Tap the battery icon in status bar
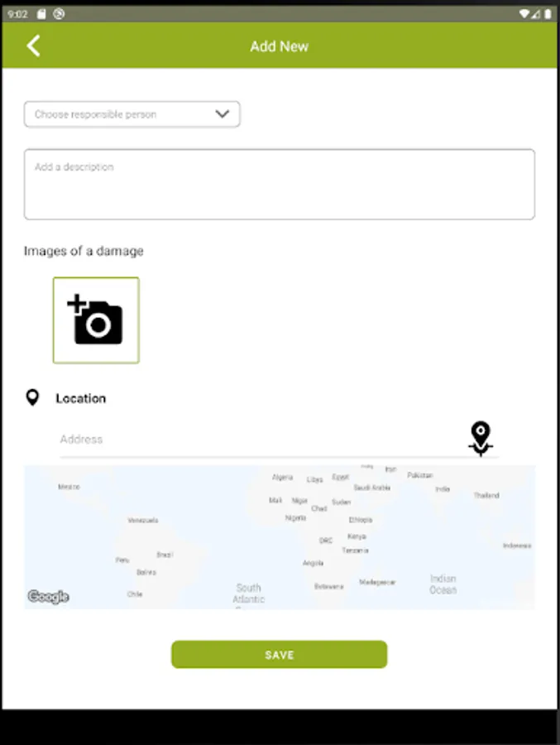This screenshot has height=745, width=560. pyautogui.click(x=547, y=14)
